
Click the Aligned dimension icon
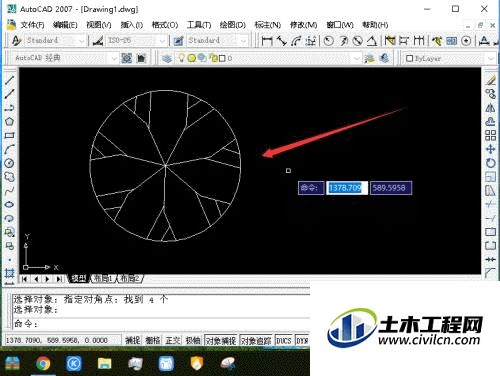coord(282,41)
